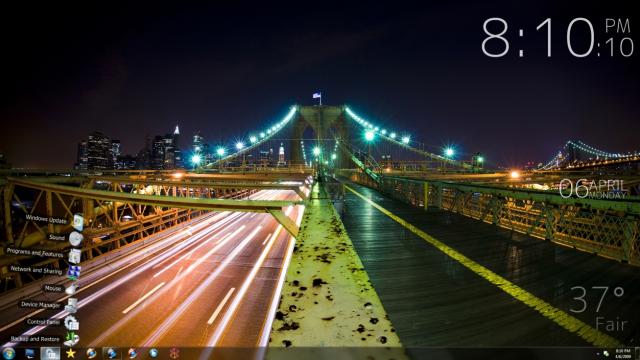Open the Windows Update shortcut icon
Image resolution: width=640 pixels, height=360 pixels.
[78, 222]
